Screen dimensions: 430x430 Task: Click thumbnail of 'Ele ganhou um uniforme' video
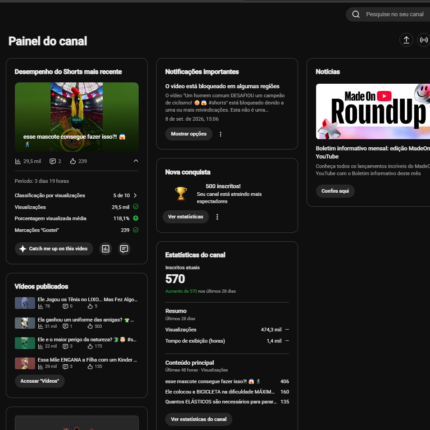click(x=25, y=323)
